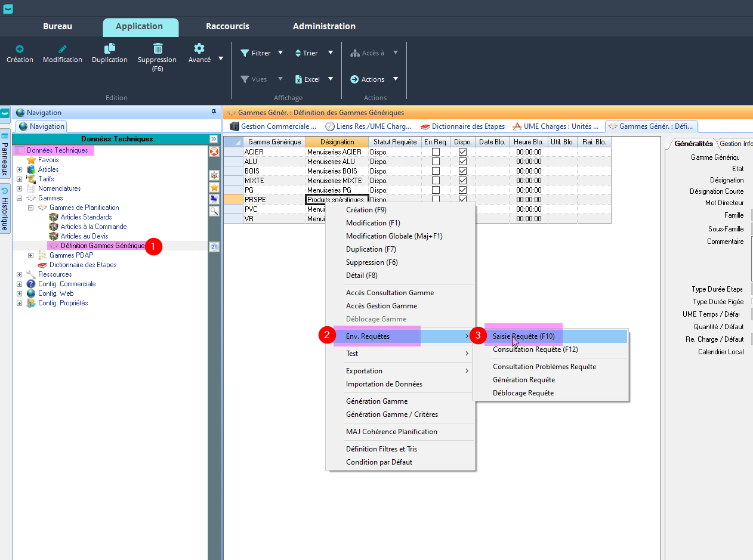Click the Duplication icon in the ribbon
Image resolution: width=753 pixels, height=560 pixels.
(110, 49)
